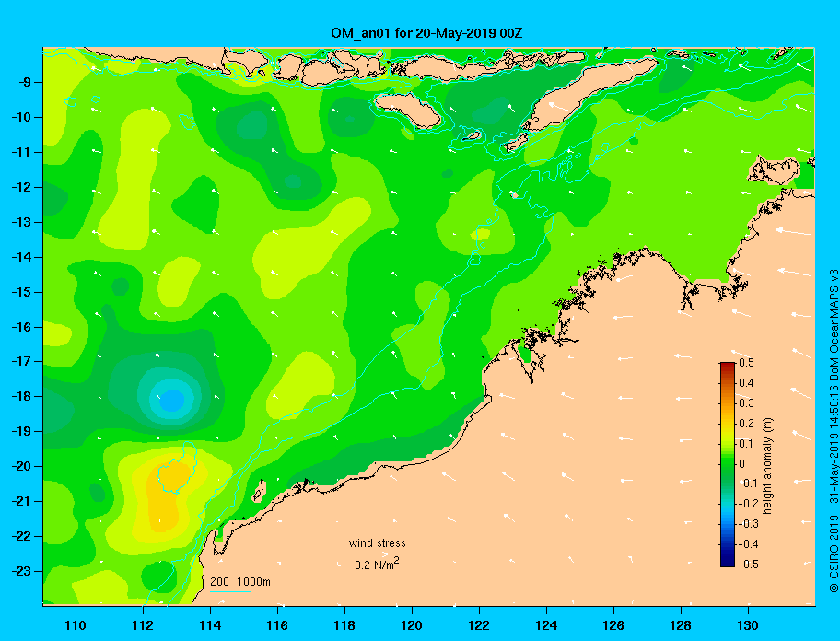
Task: Click the latitude label -14
Action: 25,257
